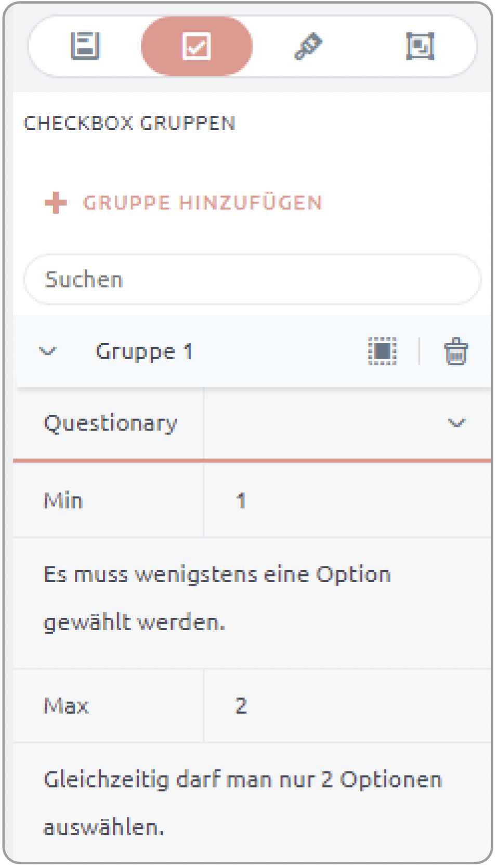Image resolution: width=497 pixels, height=868 pixels.
Task: Click the select-area icon for Gruppe 1
Action: 383,351
